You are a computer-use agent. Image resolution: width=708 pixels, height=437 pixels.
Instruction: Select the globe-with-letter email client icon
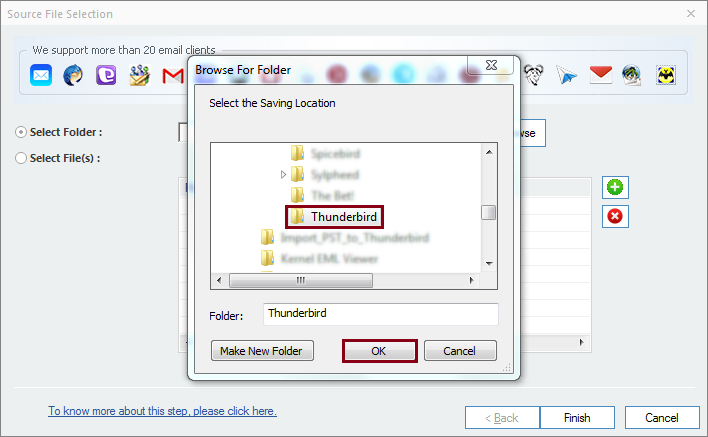click(x=631, y=75)
